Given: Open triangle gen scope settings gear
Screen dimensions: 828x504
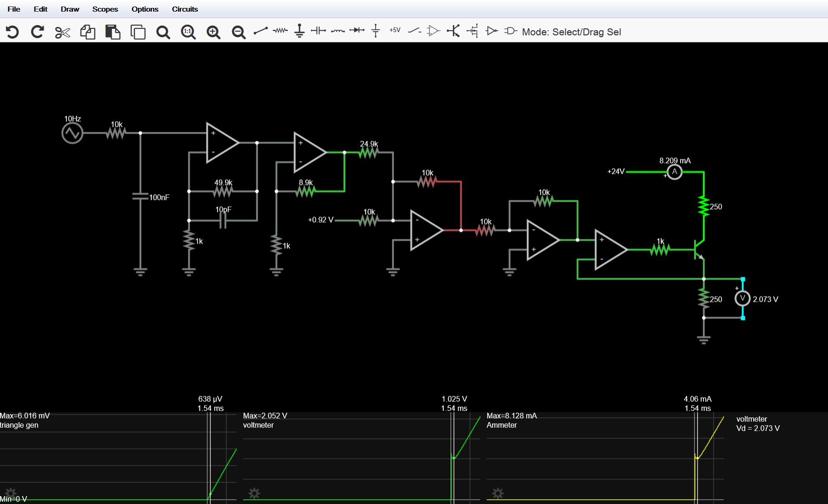Looking at the screenshot, I should click(x=10, y=493).
